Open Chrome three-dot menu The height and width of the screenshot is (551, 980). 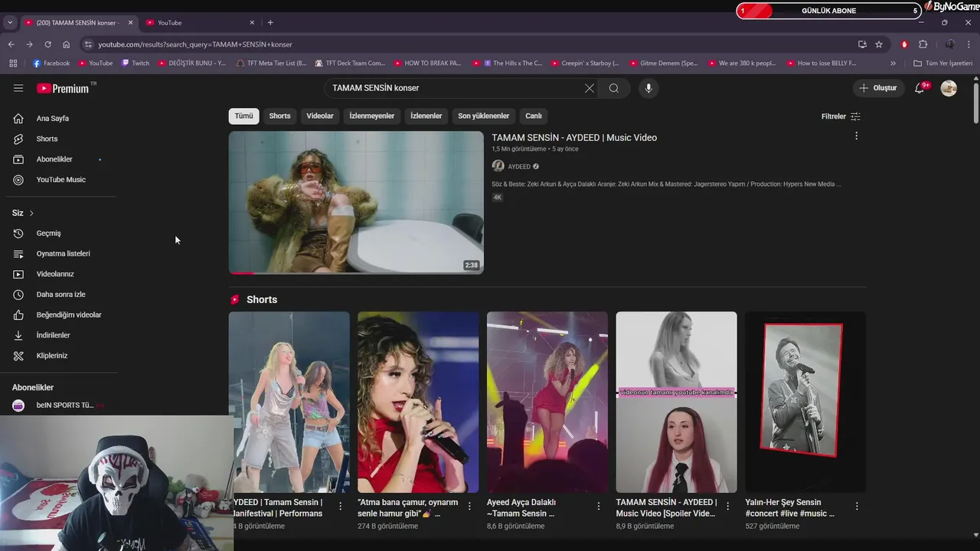[x=969, y=44]
